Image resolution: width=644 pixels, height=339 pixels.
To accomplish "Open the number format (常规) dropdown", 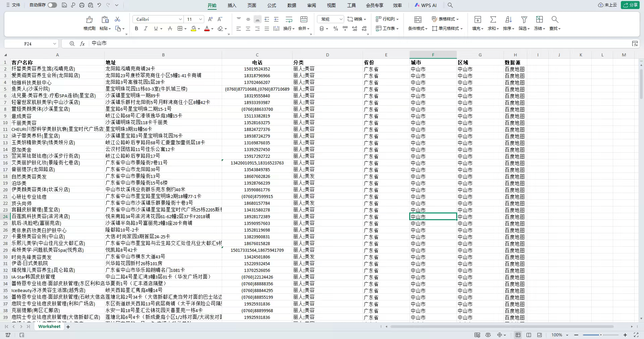I will (341, 19).
